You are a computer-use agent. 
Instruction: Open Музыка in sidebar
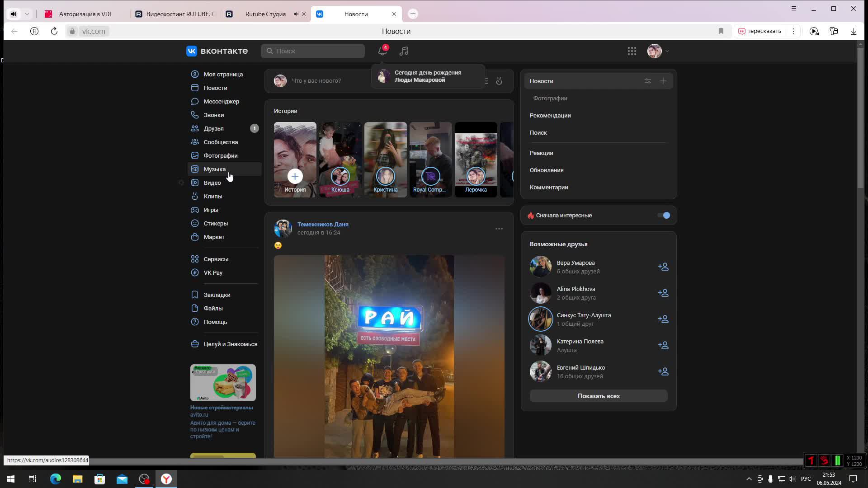pyautogui.click(x=224, y=169)
